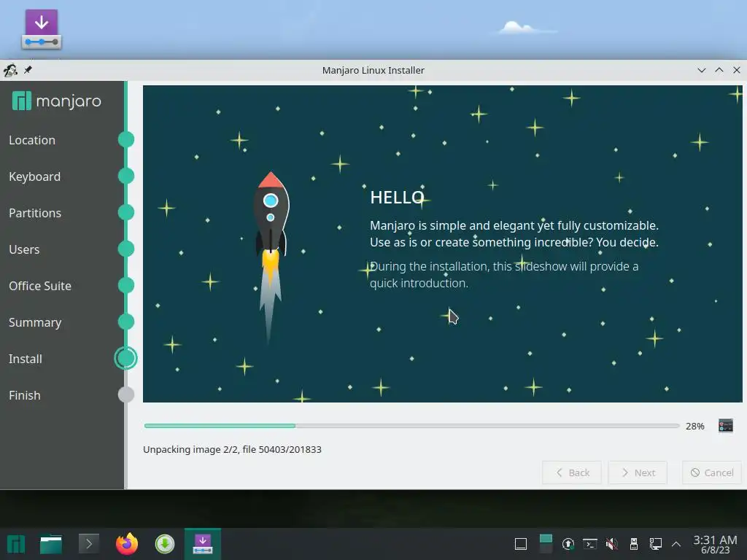This screenshot has width=747, height=560.
Task: Click the muted audio volume tray icon
Action: click(612, 544)
